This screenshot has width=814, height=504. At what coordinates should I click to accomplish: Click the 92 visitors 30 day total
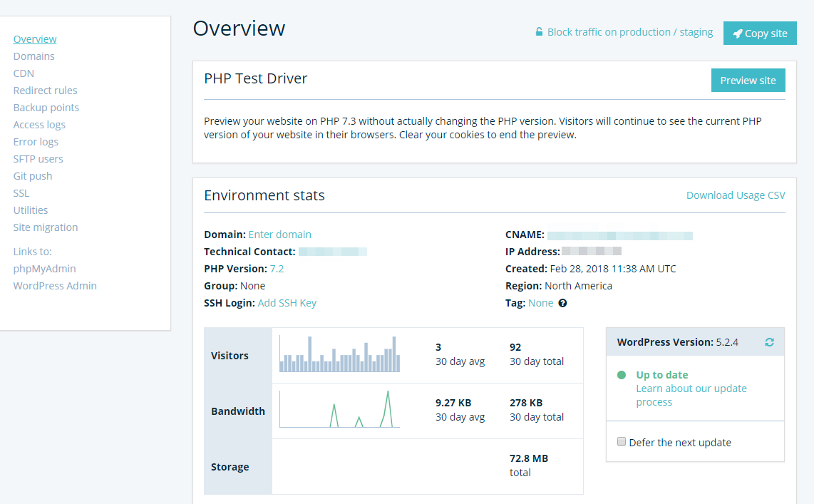pos(515,347)
